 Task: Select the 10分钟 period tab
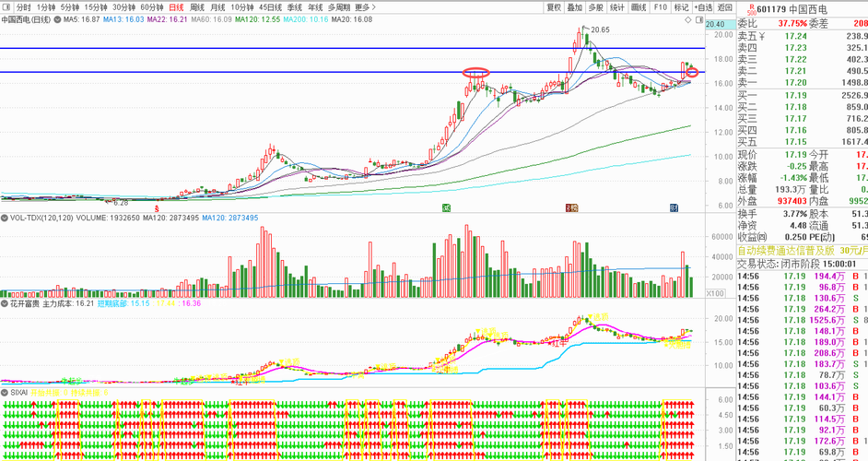coord(242,7)
